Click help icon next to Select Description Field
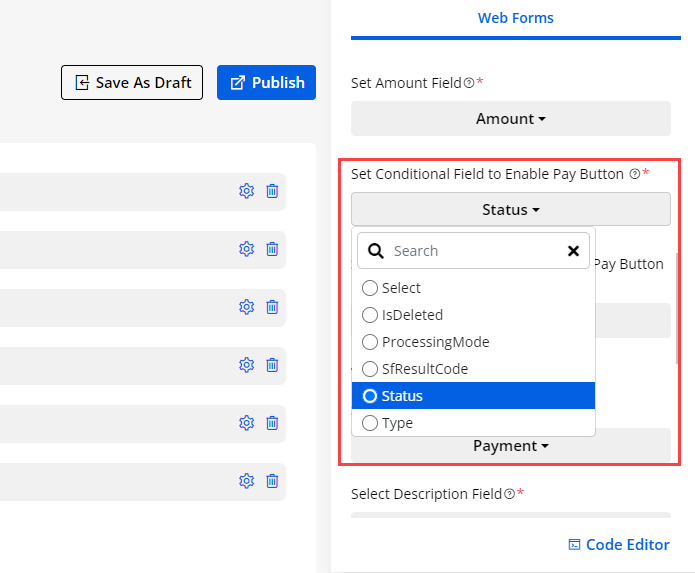 pyautogui.click(x=510, y=494)
